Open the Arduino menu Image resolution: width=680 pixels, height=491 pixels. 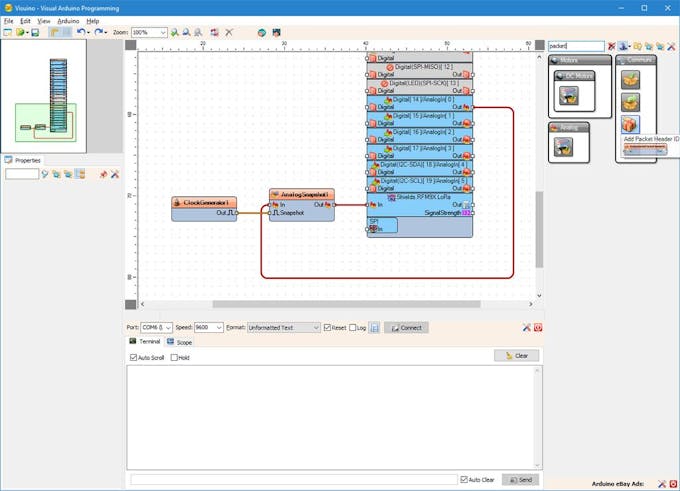point(68,21)
